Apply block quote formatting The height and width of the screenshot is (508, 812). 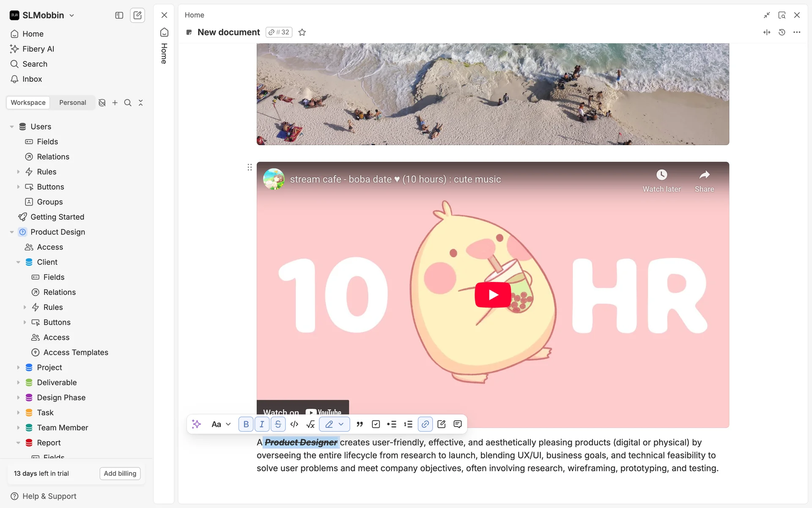point(359,424)
